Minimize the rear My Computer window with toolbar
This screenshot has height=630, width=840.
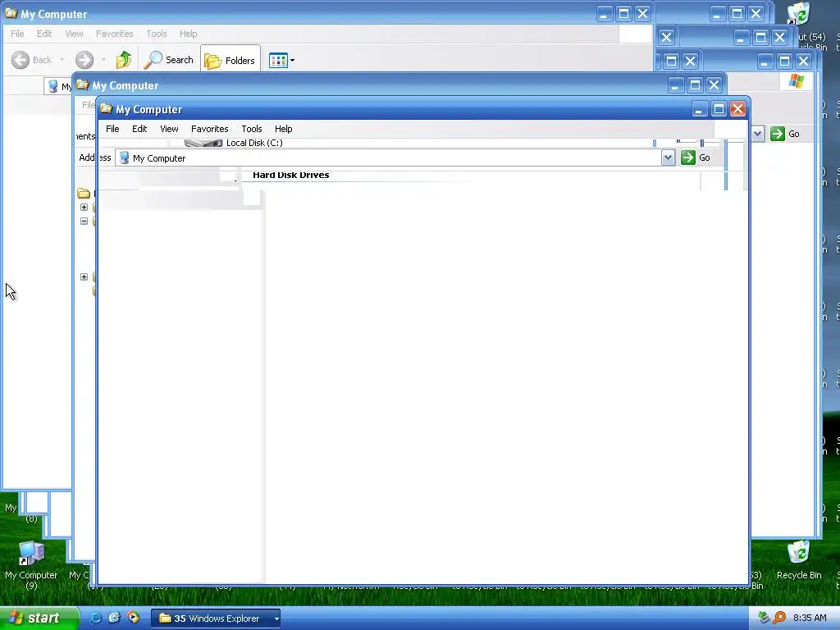point(604,13)
